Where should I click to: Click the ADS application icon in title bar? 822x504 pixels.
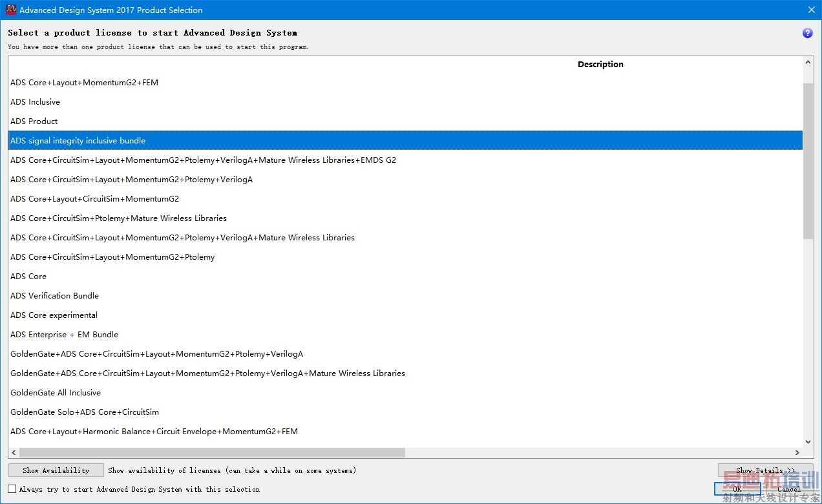click(x=10, y=10)
